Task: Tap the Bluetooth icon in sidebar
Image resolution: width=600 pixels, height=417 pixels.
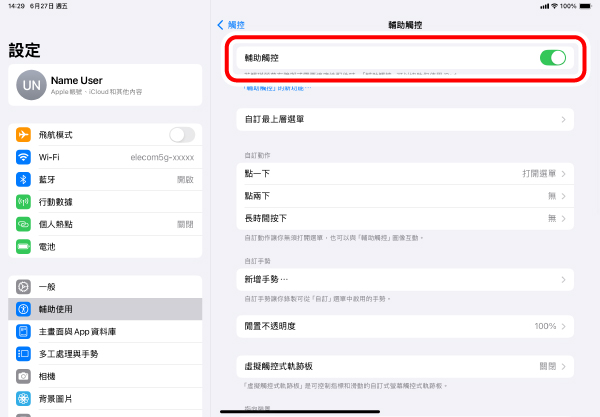Action: coord(23,179)
